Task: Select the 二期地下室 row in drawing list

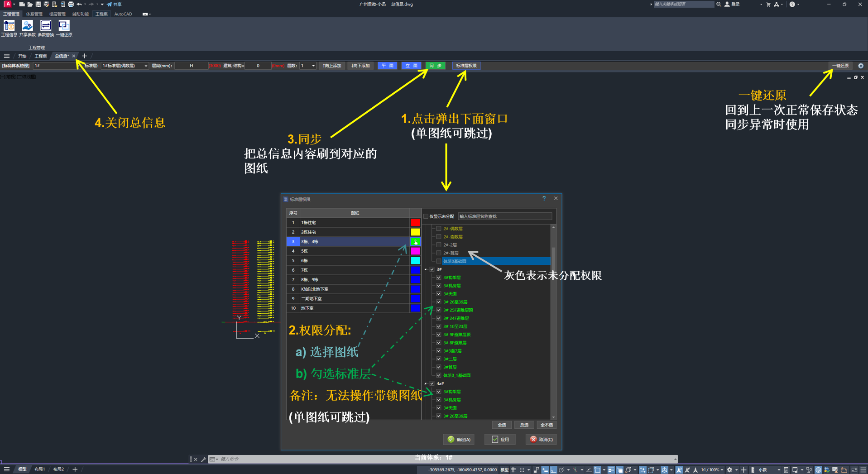Action: tap(354, 299)
